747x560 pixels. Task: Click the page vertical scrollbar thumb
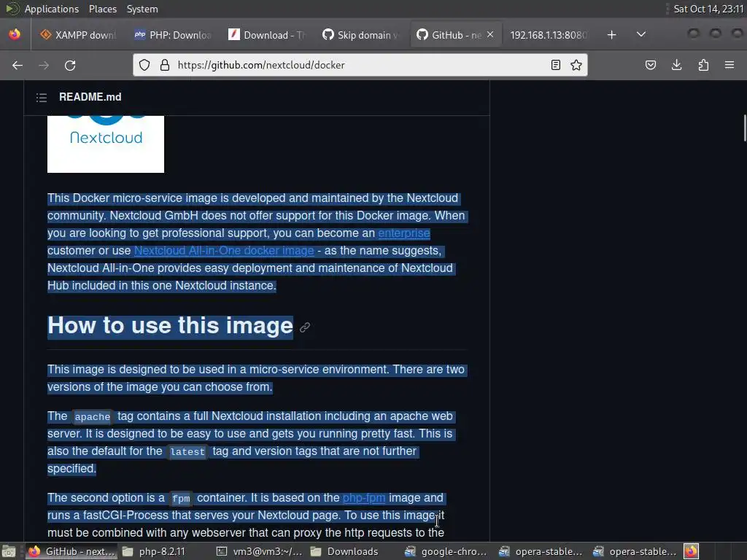[744, 128]
